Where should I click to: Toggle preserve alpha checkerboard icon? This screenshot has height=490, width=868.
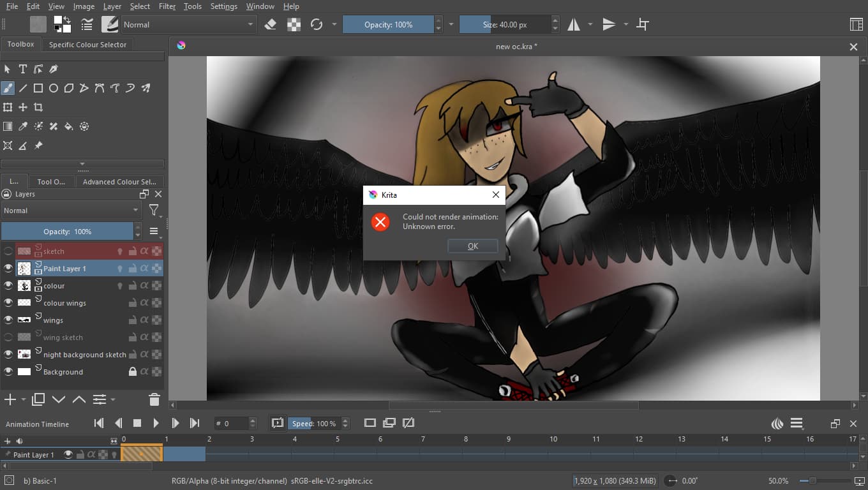click(294, 24)
